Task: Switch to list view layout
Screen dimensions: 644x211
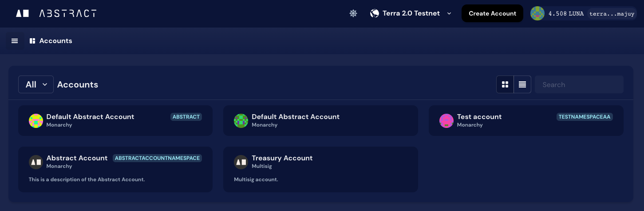Action: coord(522,84)
